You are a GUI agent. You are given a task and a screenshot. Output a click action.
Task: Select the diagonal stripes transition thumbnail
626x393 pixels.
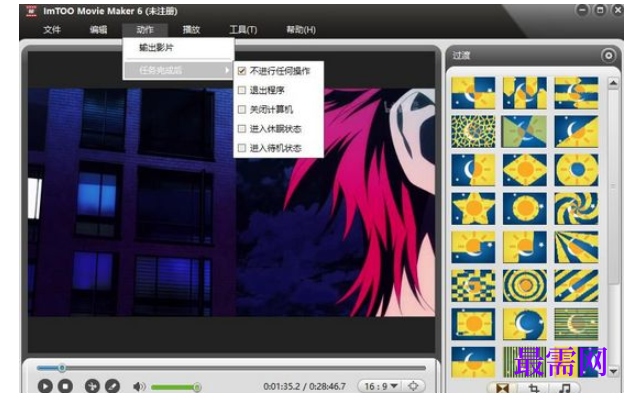tap(576, 286)
